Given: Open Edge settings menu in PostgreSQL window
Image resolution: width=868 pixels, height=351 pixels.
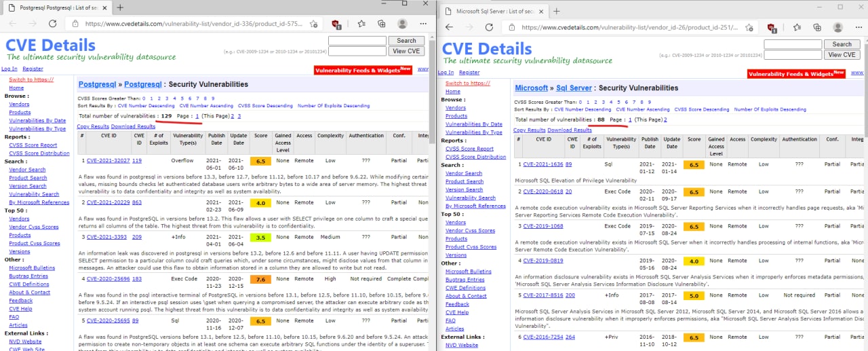Looking at the screenshot, I should 424,24.
